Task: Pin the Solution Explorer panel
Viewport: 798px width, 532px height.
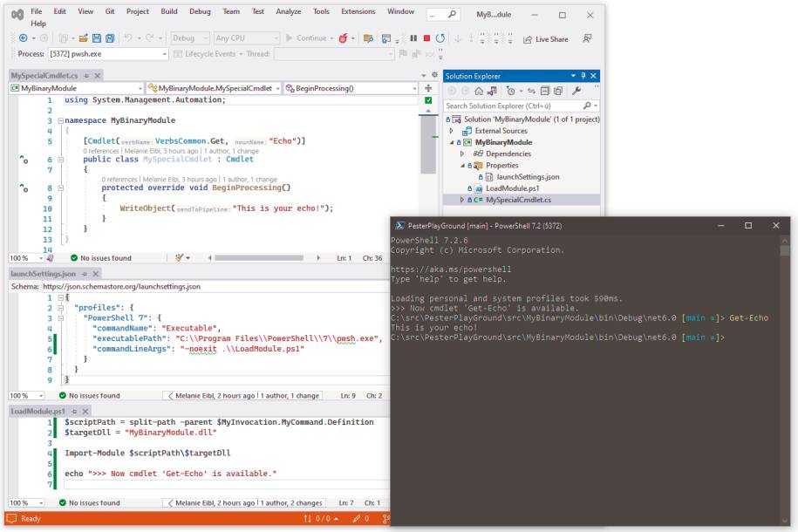Action: pos(583,76)
